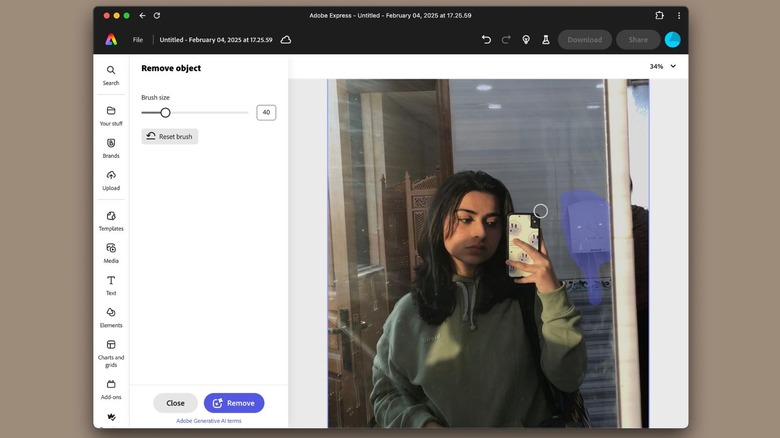The height and width of the screenshot is (438, 780).
Task: Click the Brush size slider handle
Action: (x=165, y=113)
